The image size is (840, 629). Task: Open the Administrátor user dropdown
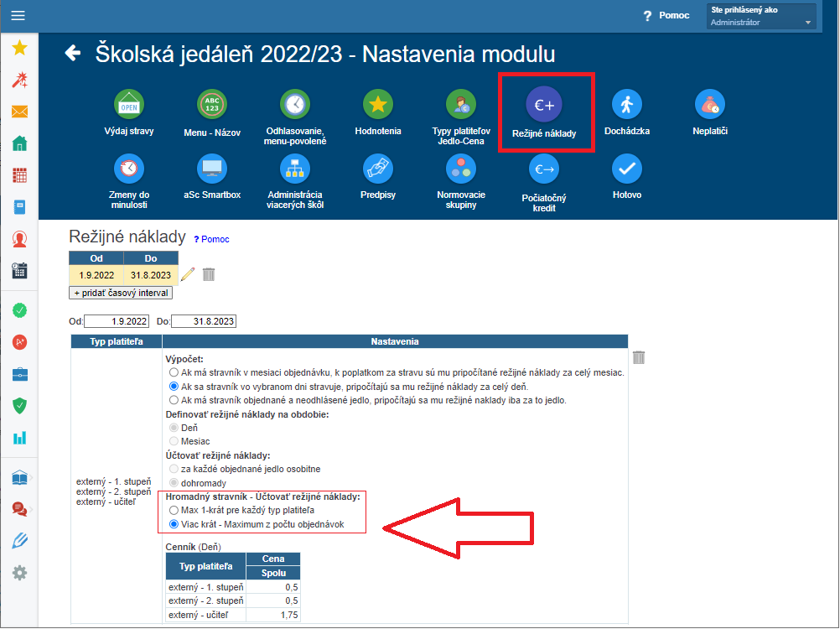click(761, 17)
